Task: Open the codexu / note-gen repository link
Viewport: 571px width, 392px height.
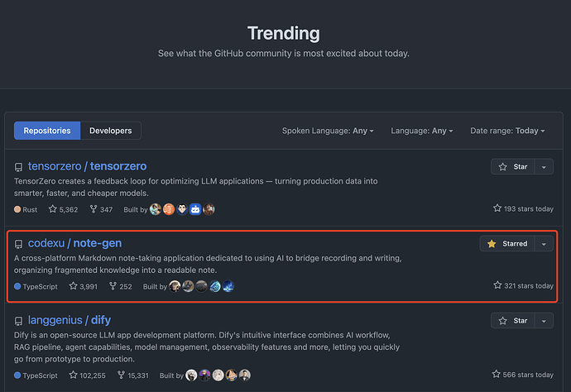Action: click(x=75, y=243)
